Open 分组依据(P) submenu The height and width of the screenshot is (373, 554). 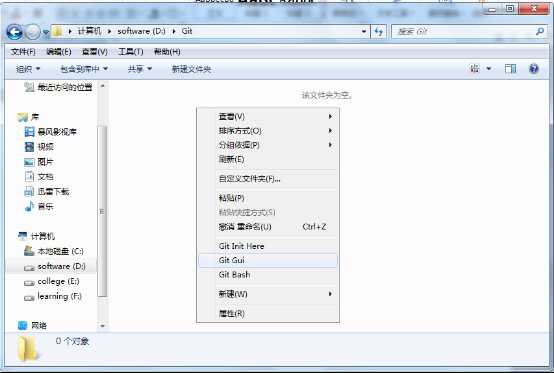coord(268,145)
